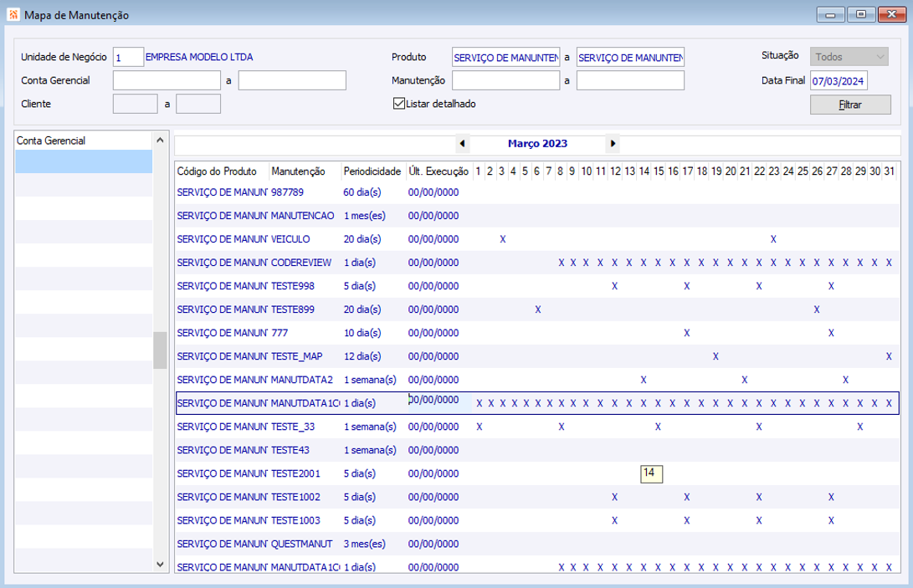Select the highlighted first Conta Gerencial row
913x588 pixels.
(x=84, y=161)
